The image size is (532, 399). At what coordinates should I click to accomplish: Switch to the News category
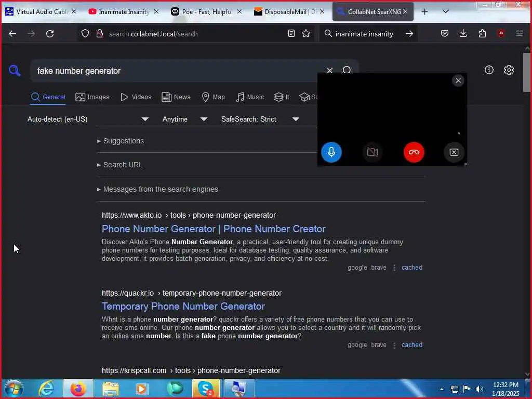pos(176,97)
